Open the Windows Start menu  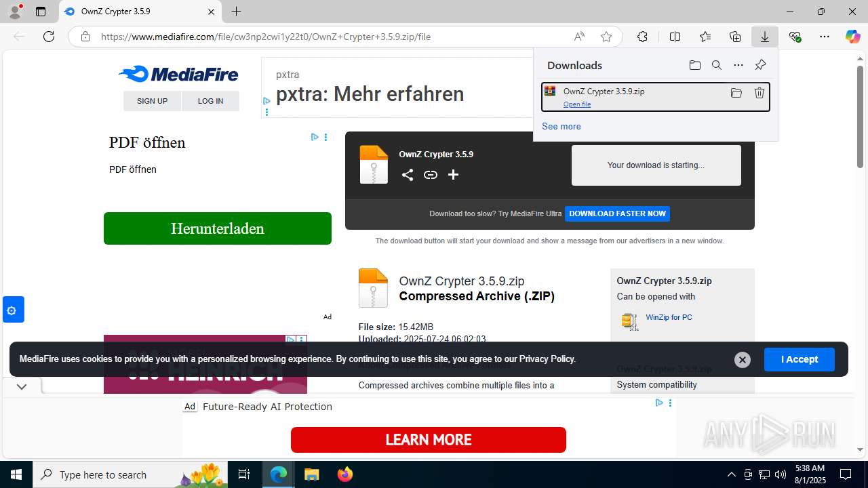click(x=16, y=474)
